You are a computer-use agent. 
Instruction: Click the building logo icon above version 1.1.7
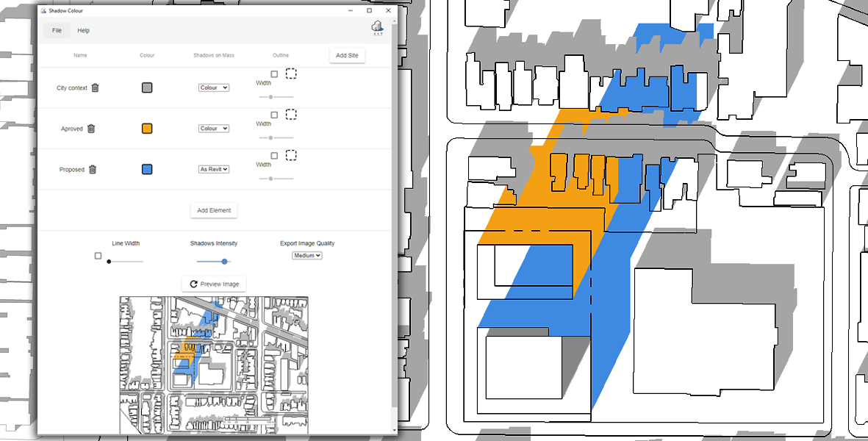coord(378,26)
